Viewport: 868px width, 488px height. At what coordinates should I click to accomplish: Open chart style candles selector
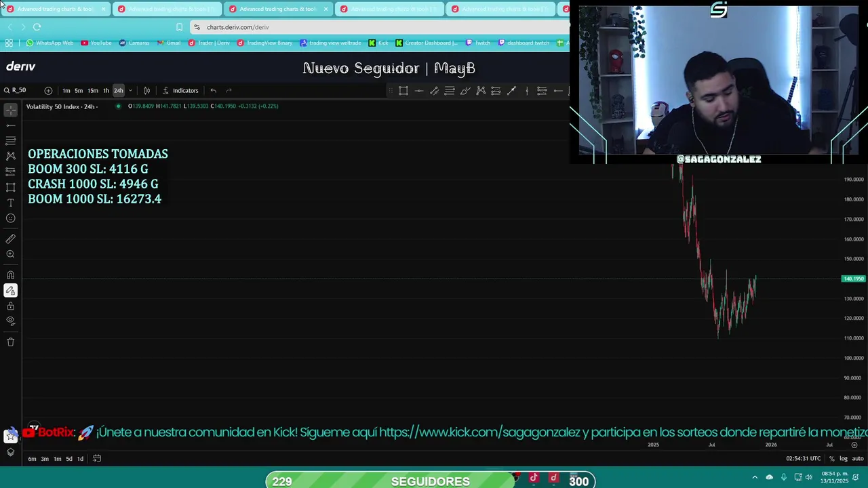click(146, 90)
